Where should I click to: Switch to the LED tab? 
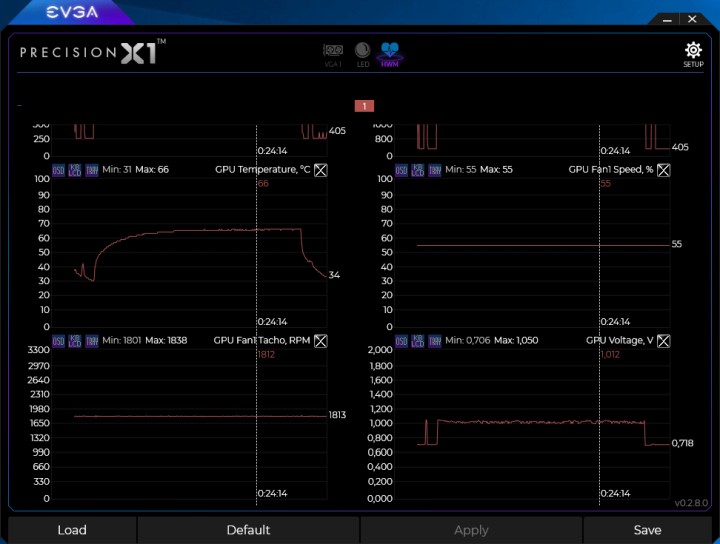coord(363,55)
